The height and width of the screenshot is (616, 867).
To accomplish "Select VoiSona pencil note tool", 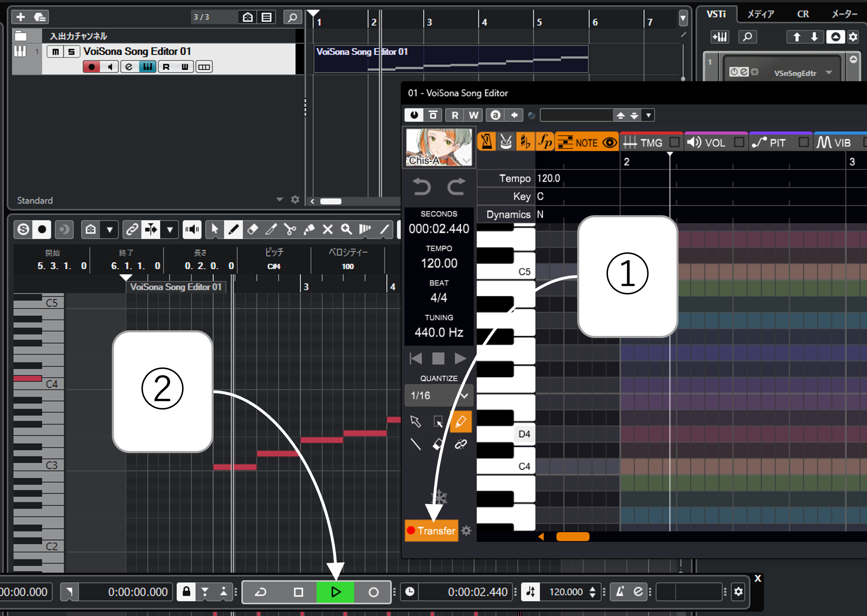I will [461, 422].
